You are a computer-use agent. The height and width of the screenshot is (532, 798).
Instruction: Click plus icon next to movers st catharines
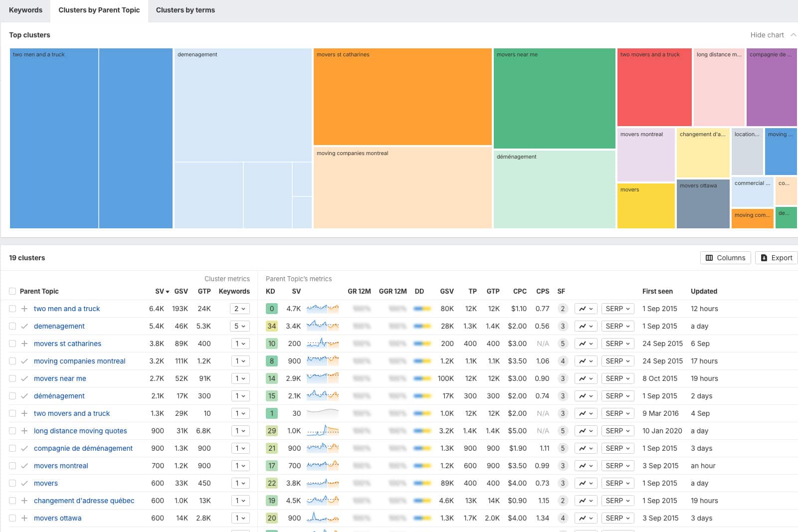[x=24, y=344]
